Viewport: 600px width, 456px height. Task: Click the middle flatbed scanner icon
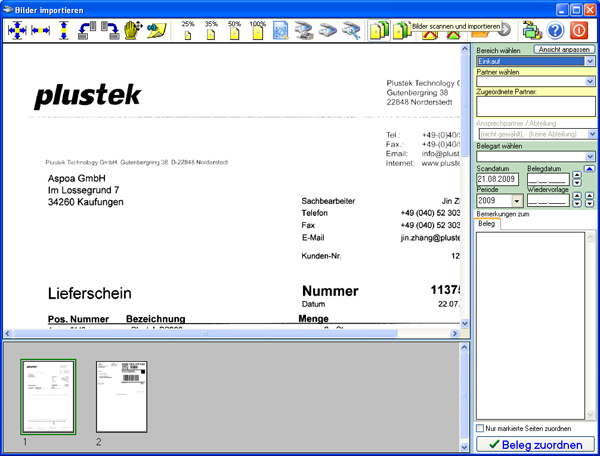tap(328, 31)
